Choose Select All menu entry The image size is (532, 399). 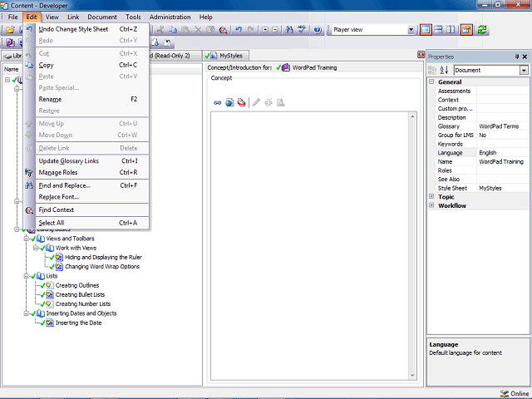pyautogui.click(x=86, y=223)
